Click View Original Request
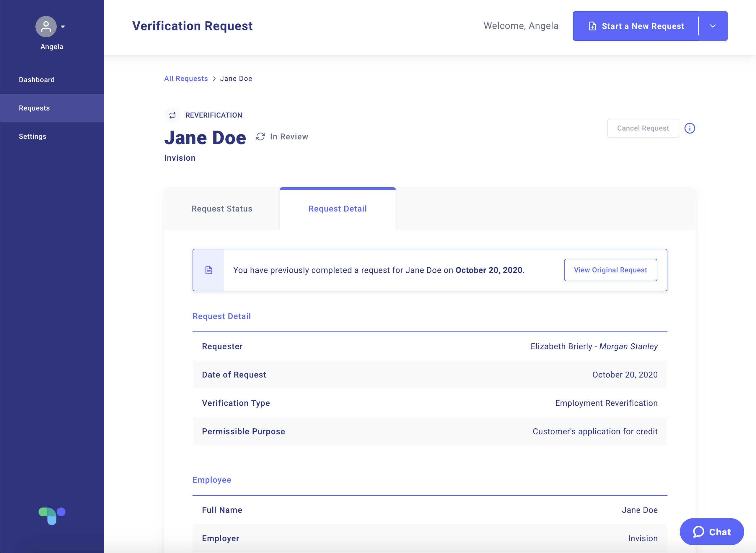The height and width of the screenshot is (553, 756). click(610, 270)
